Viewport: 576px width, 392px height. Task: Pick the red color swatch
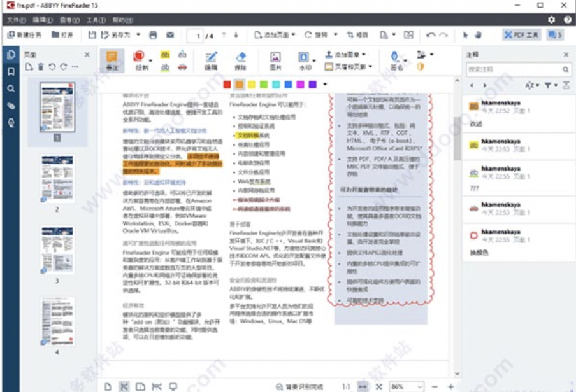[x=227, y=85]
